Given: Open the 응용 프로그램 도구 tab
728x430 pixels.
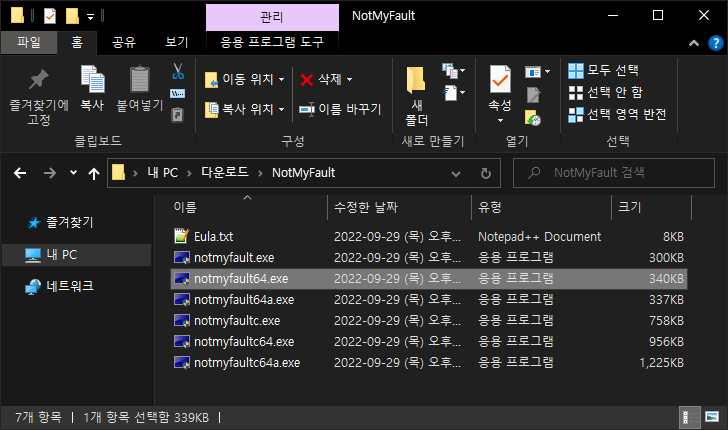Looking at the screenshot, I should pyautogui.click(x=272, y=42).
